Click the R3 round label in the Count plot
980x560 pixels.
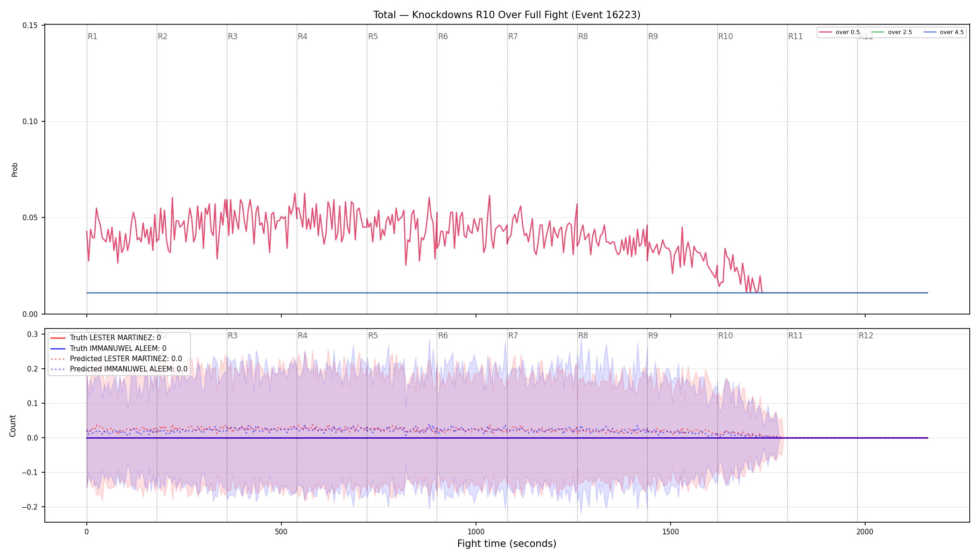coord(232,336)
